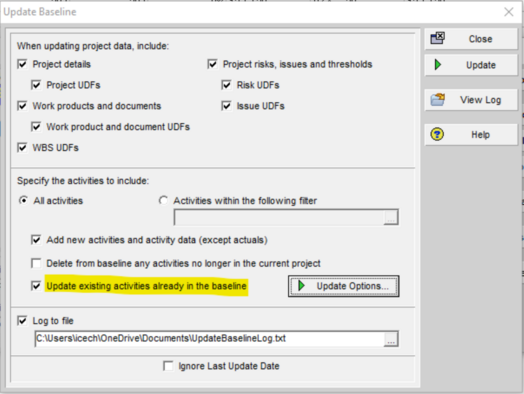This screenshot has width=524, height=394.
Task: Select the All activities radio button
Action: (23, 201)
